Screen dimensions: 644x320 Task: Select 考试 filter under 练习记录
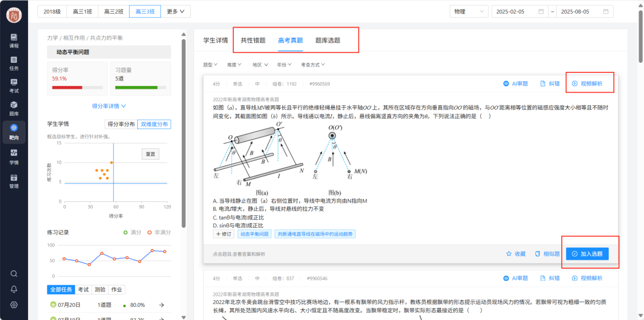pyautogui.click(x=83, y=290)
